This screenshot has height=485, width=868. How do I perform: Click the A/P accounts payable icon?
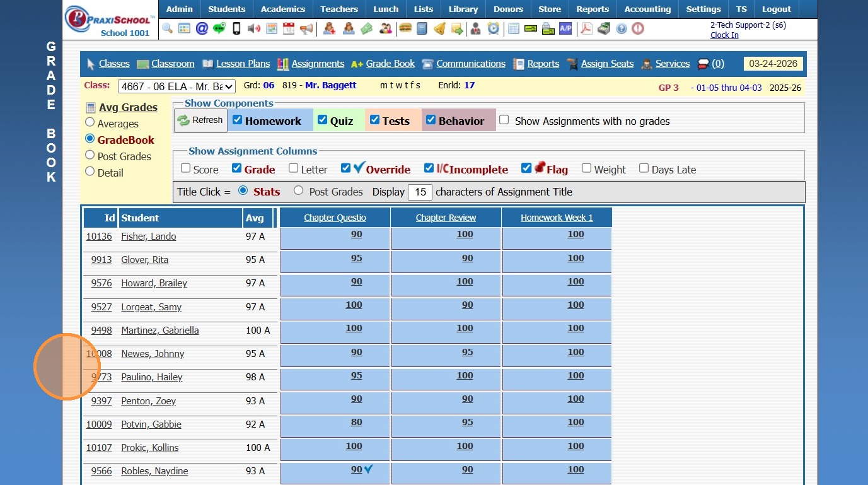coord(565,28)
